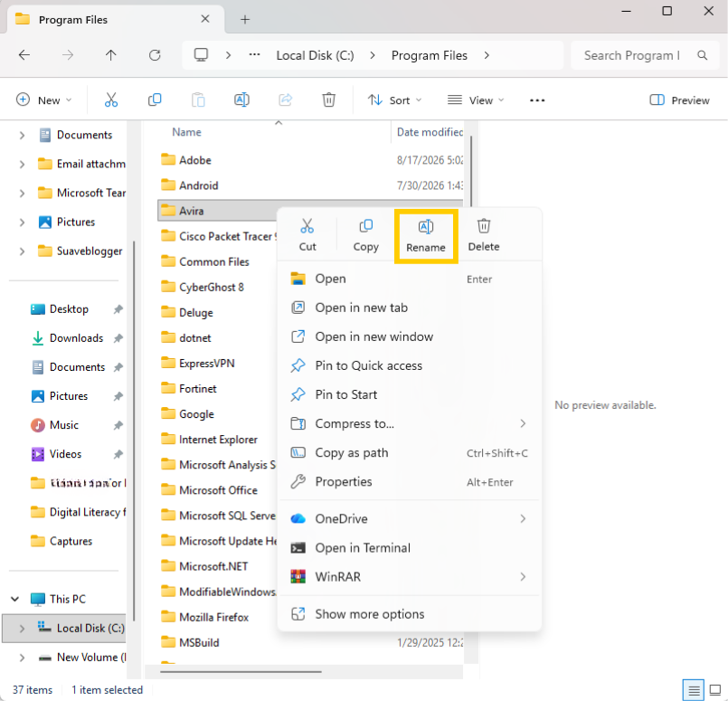Open Downloads in the sidebar

pyautogui.click(x=76, y=338)
